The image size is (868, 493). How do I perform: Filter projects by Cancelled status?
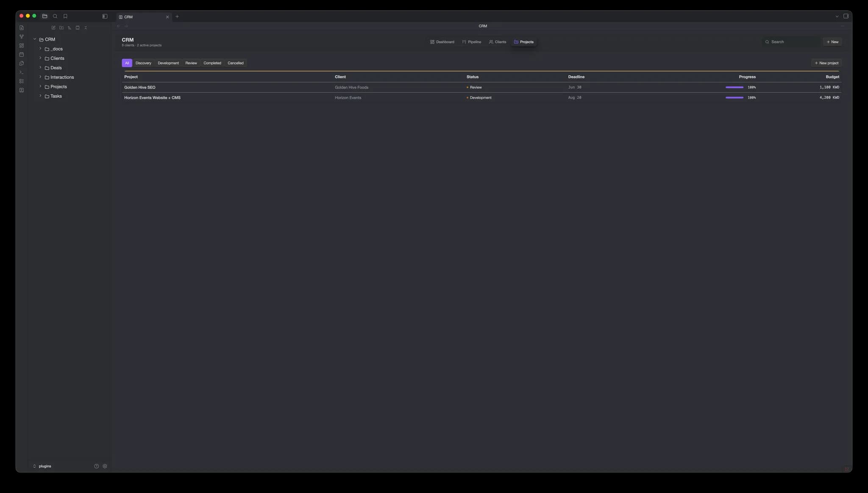[x=236, y=63]
